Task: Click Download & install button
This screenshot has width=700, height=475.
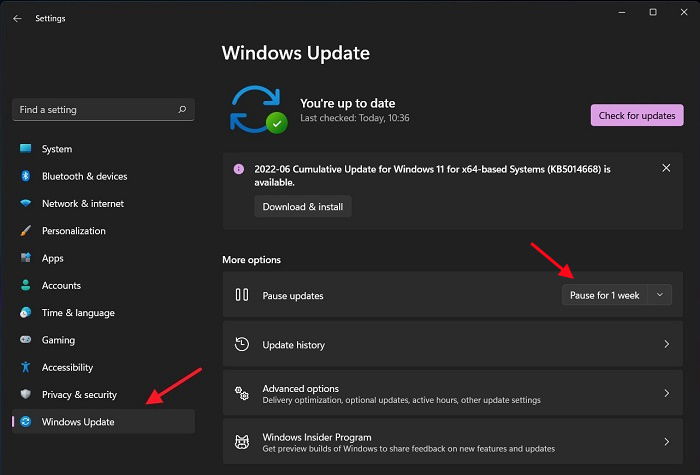Action: (303, 207)
